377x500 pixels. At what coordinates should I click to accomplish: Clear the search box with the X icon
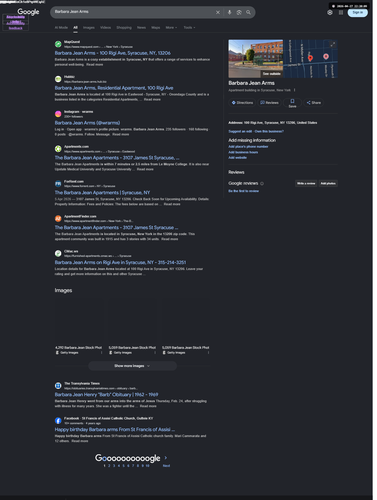pos(218,12)
